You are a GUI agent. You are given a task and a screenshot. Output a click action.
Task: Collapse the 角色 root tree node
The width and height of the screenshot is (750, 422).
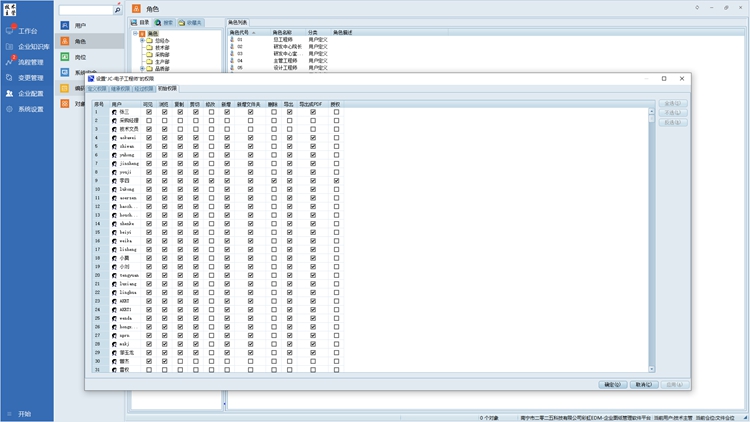[135, 33]
